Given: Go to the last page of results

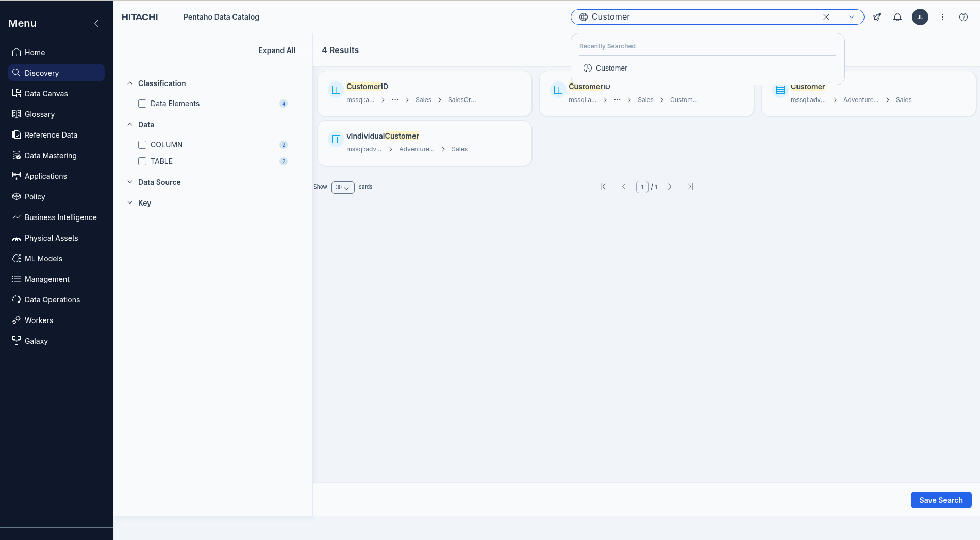Looking at the screenshot, I should pyautogui.click(x=690, y=187).
